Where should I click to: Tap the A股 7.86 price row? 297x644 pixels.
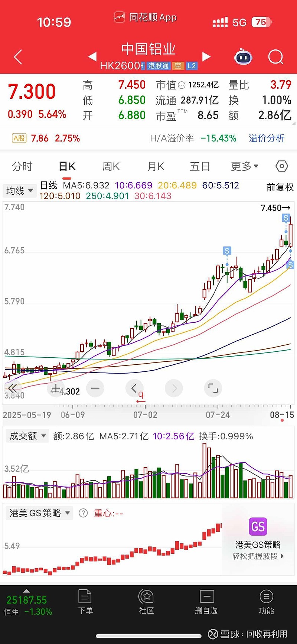coord(46,139)
